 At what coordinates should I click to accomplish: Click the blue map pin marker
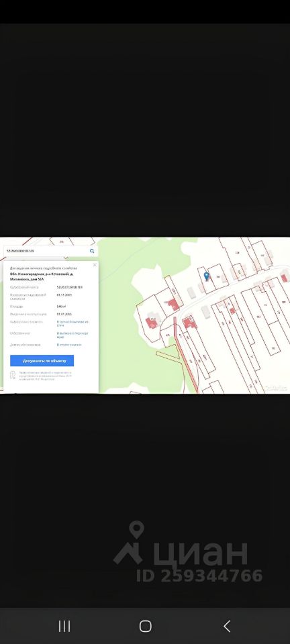pyautogui.click(x=207, y=276)
